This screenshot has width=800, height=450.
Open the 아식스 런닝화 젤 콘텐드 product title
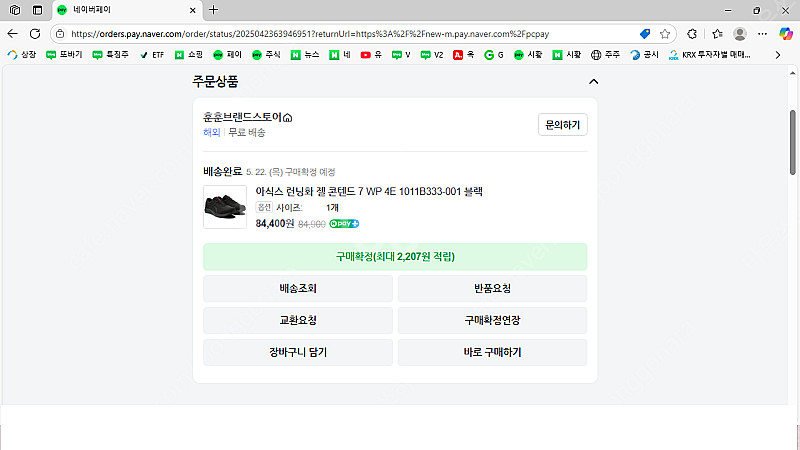pos(369,191)
